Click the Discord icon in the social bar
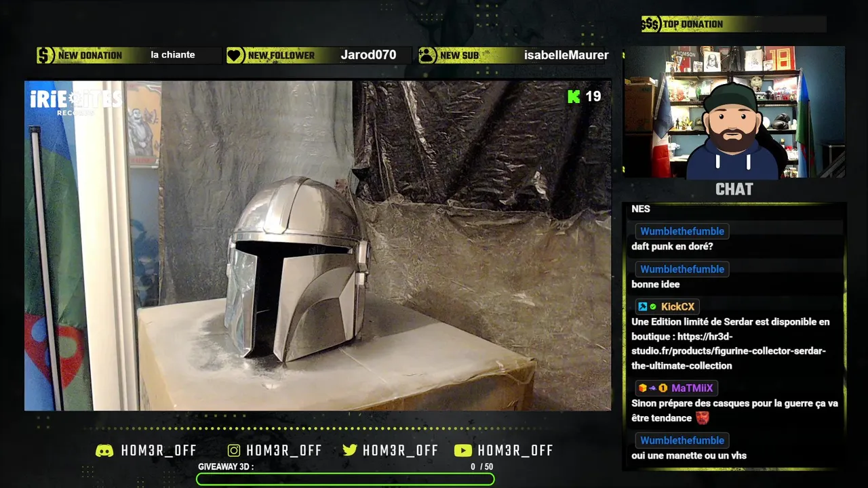 (104, 451)
